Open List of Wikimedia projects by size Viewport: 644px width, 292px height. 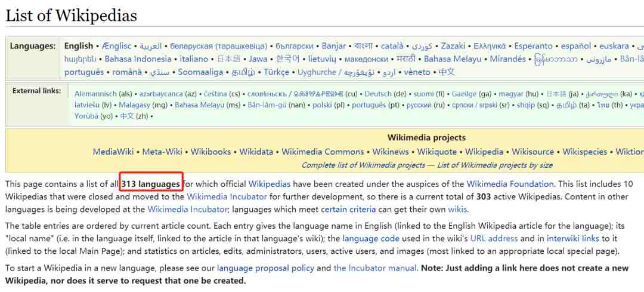pos(495,165)
